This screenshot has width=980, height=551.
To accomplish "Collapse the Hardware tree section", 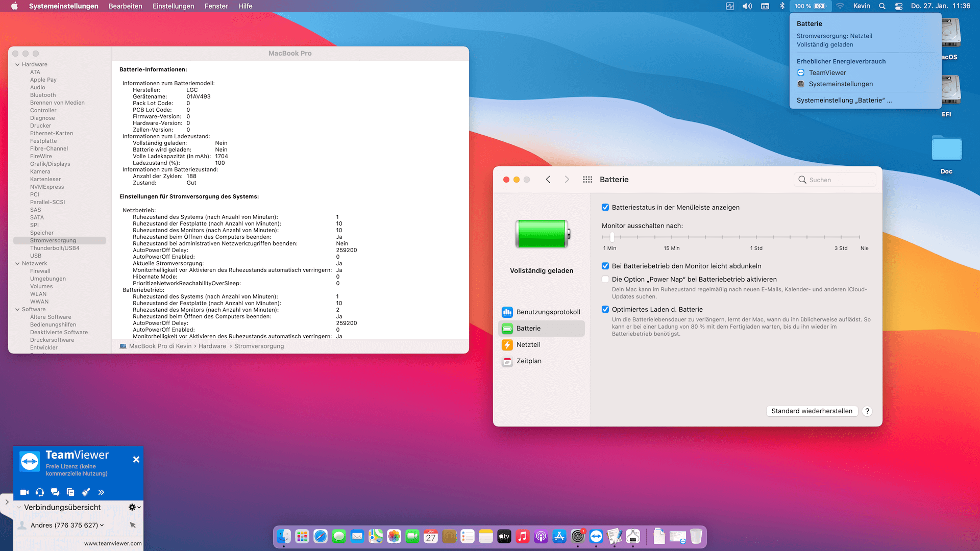I will 17,65.
